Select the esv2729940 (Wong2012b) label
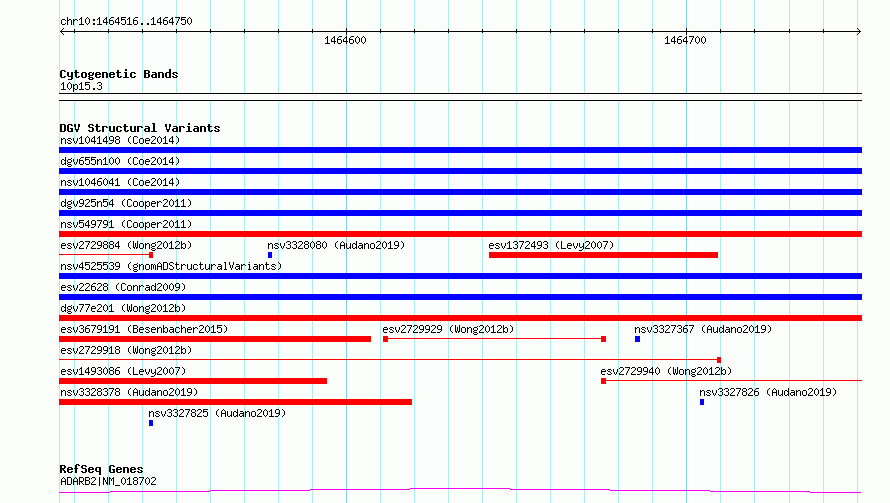The width and height of the screenshot is (890, 503). [666, 371]
